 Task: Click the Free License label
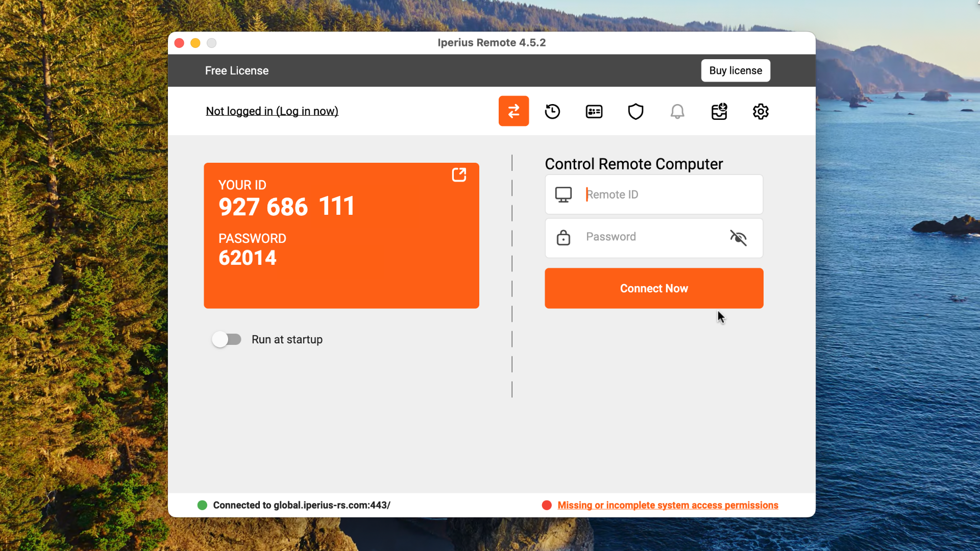tap(237, 70)
